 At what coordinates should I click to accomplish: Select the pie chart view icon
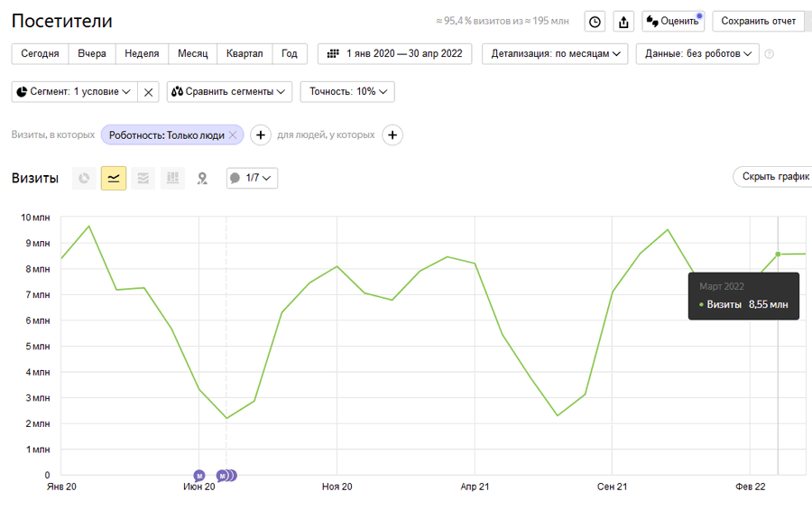tap(84, 178)
